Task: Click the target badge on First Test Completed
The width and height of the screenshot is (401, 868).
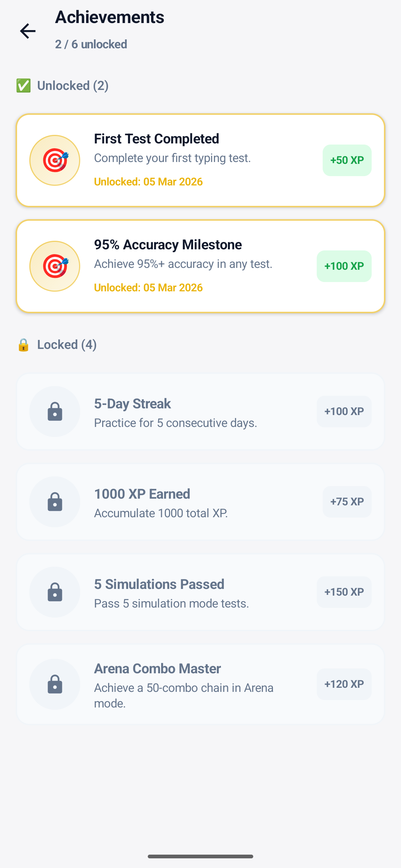Action: (x=55, y=160)
